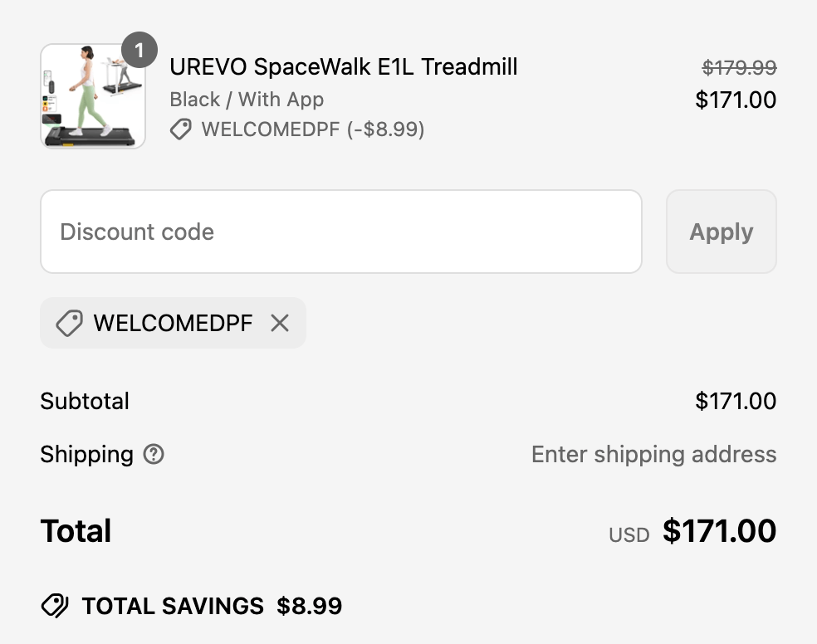This screenshot has height=644, width=817.
Task: Click the struck-through $179.99 price
Action: (x=739, y=67)
